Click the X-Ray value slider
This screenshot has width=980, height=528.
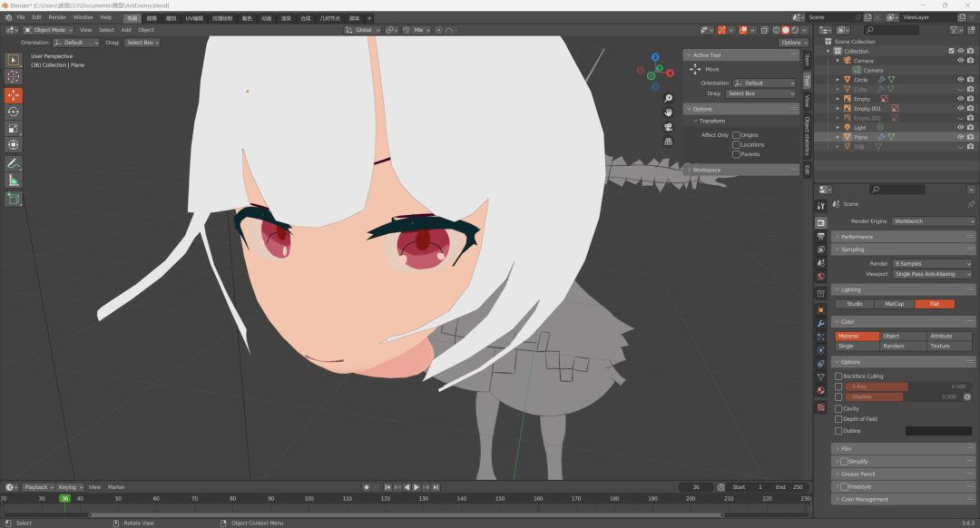coord(906,386)
